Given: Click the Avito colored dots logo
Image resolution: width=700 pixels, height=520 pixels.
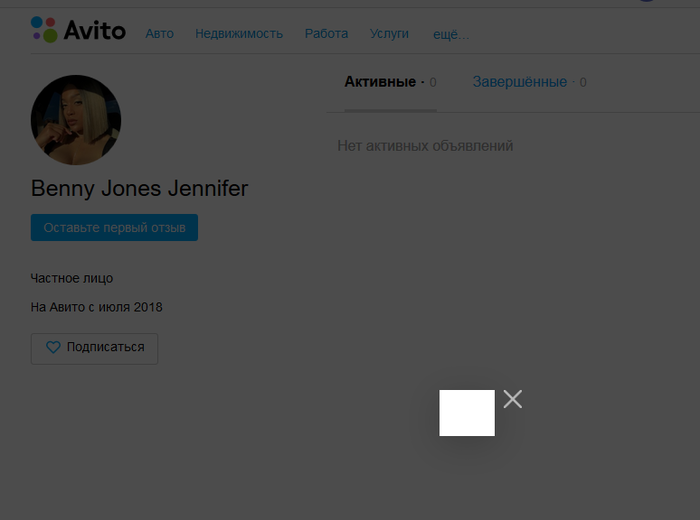Looking at the screenshot, I should tap(44, 29).
